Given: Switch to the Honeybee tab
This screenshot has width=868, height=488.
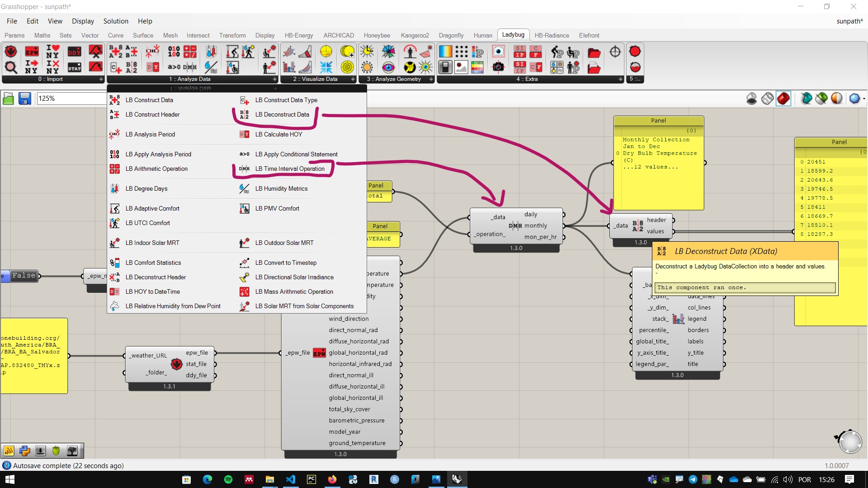Looking at the screenshot, I should pyautogui.click(x=377, y=35).
